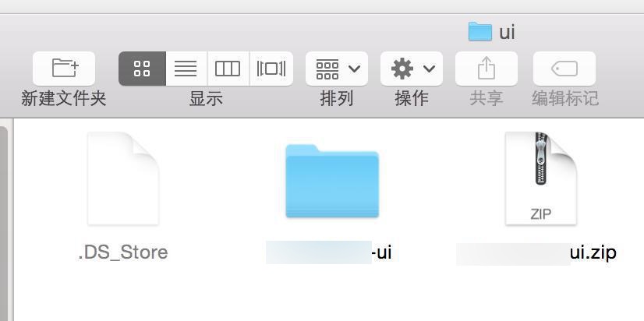Select the .DS_Store file icon

click(123, 178)
